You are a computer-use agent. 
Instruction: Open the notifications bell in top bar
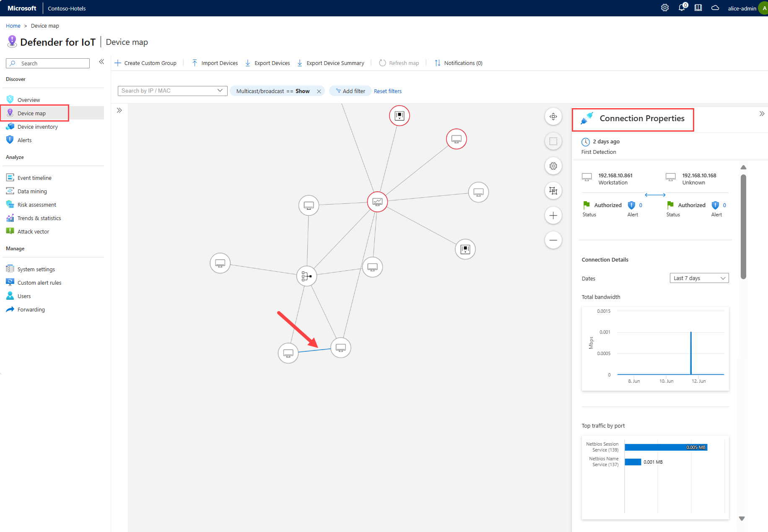coord(682,8)
